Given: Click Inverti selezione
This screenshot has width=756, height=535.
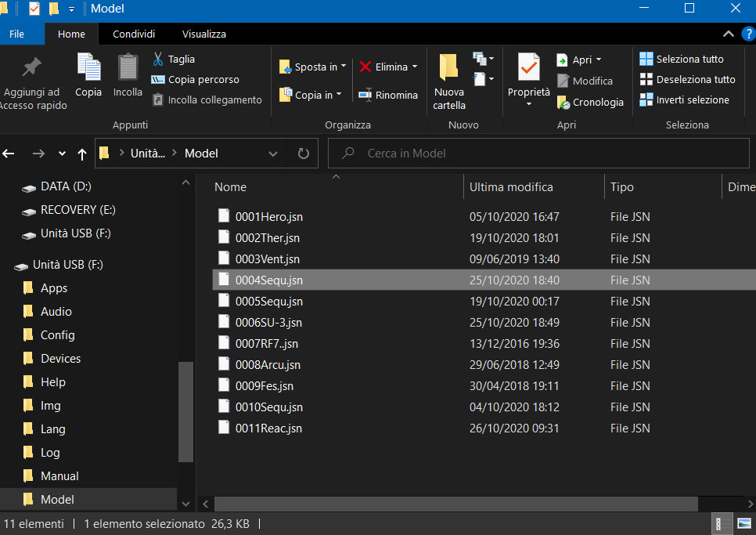Looking at the screenshot, I should pos(685,99).
